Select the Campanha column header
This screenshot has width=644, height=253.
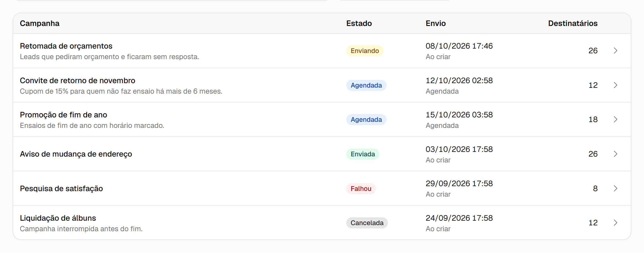point(40,23)
